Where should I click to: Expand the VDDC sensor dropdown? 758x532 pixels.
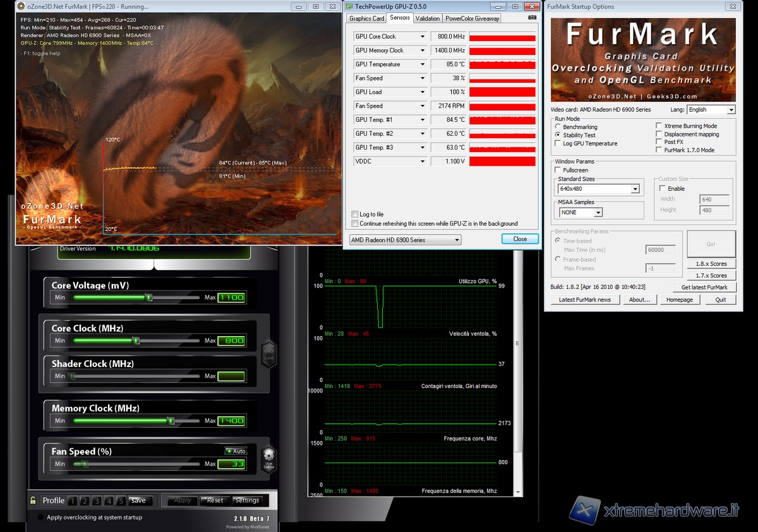423,162
